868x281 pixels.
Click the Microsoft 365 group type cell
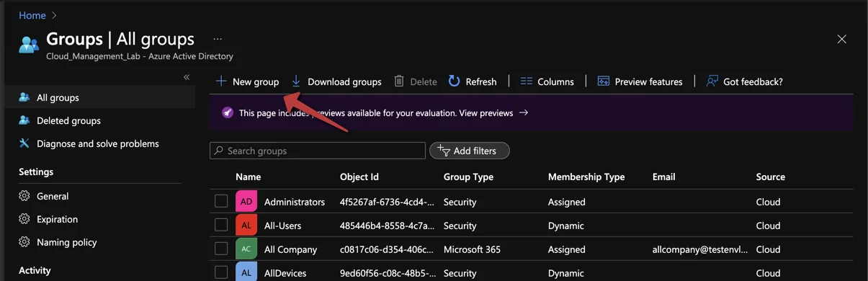[472, 249]
